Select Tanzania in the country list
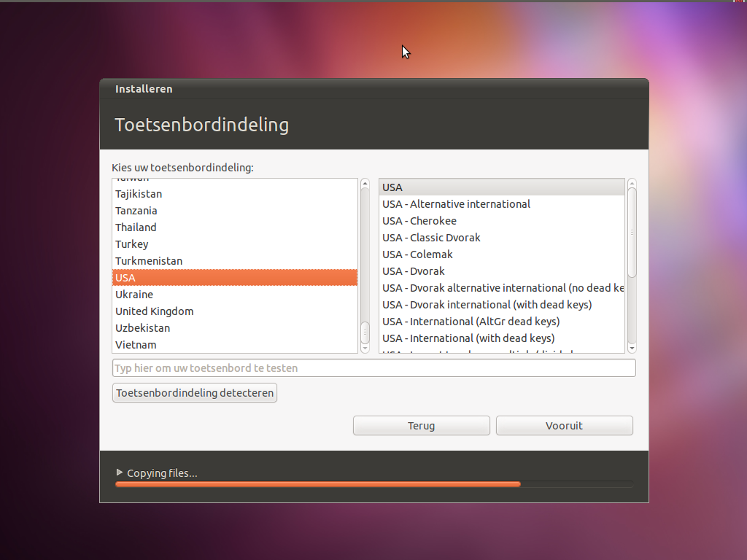This screenshot has height=560, width=747. (x=235, y=211)
